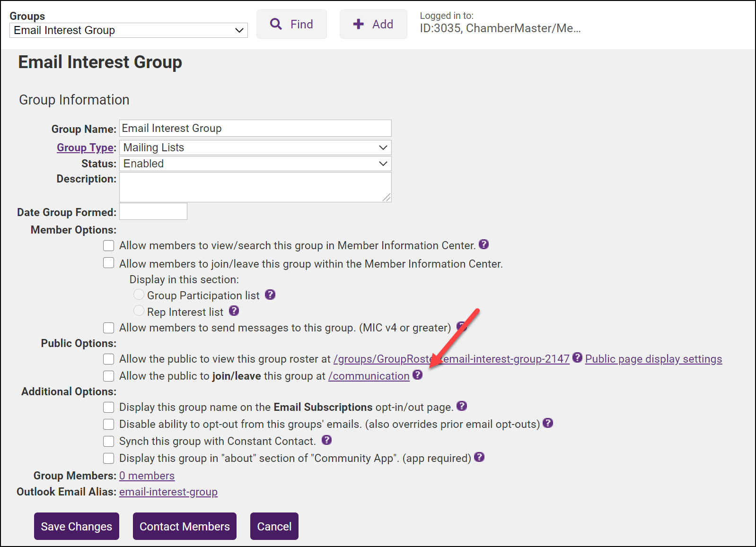Expand the Group Type dropdown
Viewport: 756px width, 547px height.
[255, 148]
